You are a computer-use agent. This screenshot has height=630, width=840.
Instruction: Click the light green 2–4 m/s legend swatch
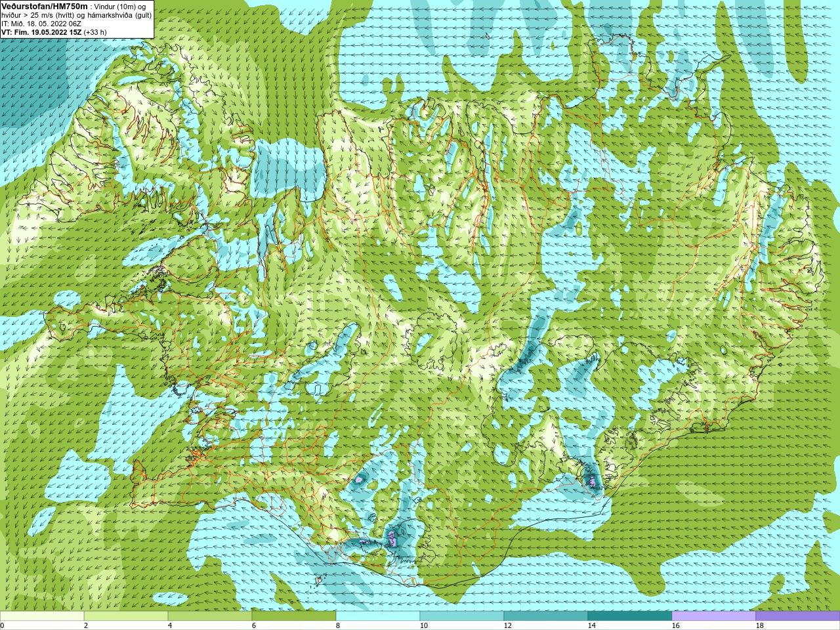point(126,616)
